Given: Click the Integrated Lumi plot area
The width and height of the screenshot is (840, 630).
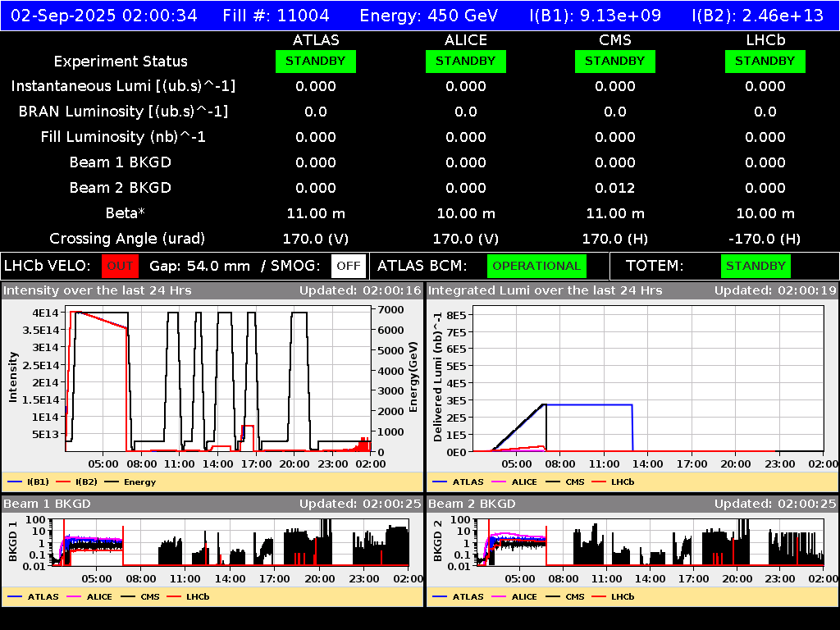Looking at the screenshot, I should pyautogui.click(x=648, y=379).
